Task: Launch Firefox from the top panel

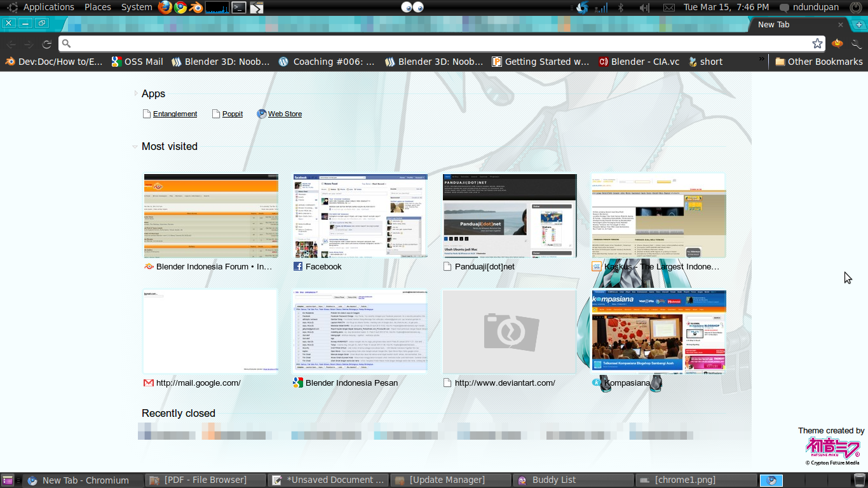Action: 165,8
